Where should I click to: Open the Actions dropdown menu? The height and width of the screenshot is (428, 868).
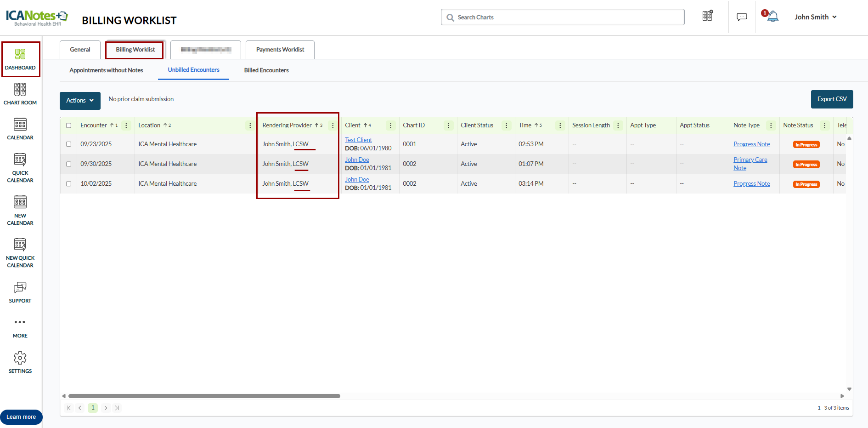(80, 100)
